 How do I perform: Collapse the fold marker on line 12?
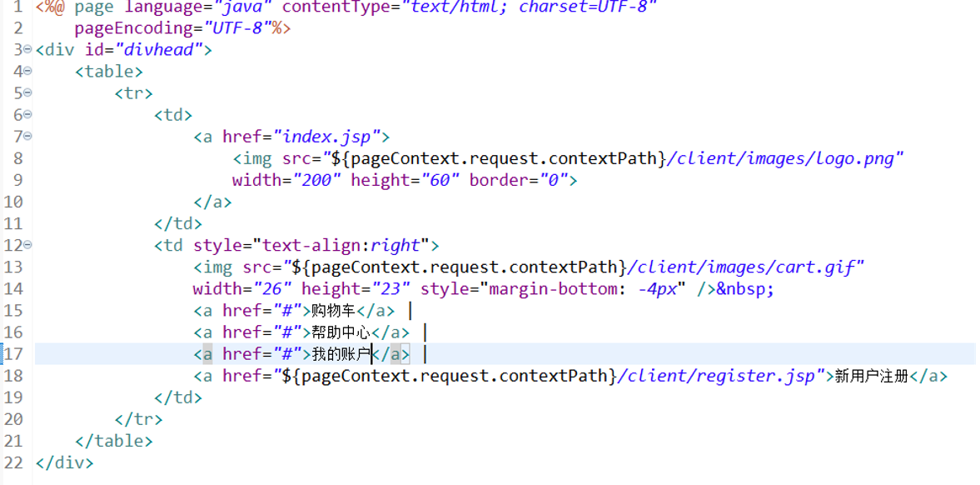[x=27, y=245]
